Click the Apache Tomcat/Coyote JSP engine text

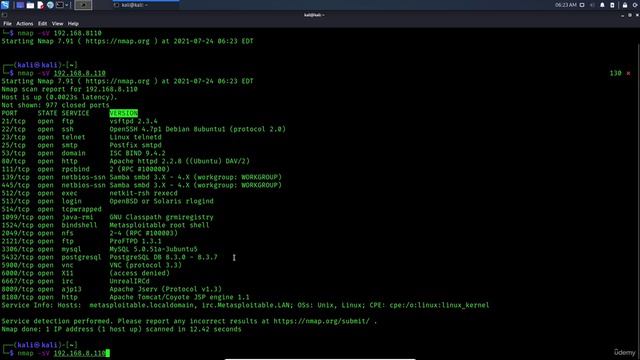tap(179, 297)
